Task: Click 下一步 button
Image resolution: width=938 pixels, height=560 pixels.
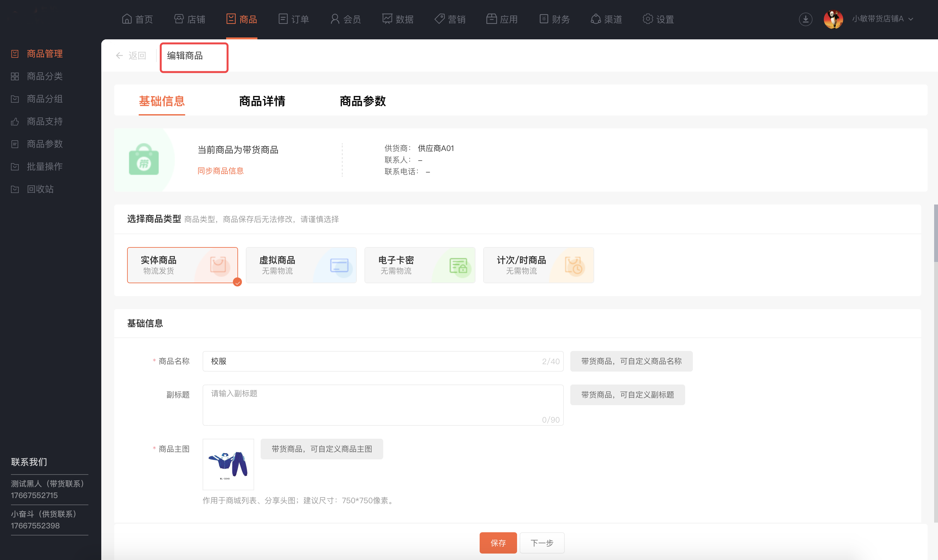Action: (x=542, y=543)
